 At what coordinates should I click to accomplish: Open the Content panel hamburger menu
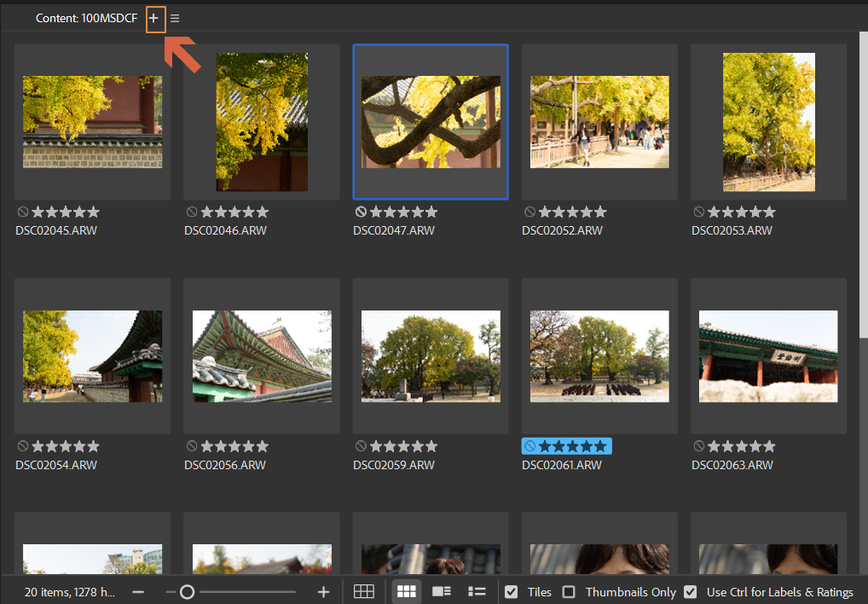[175, 18]
